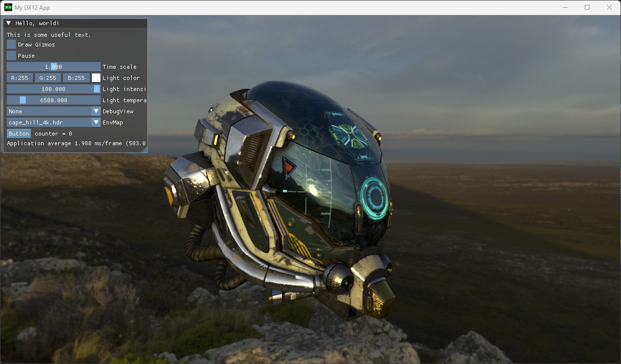Expand the cape_hill_4k.hdr EnvMap combo box

tap(53, 122)
